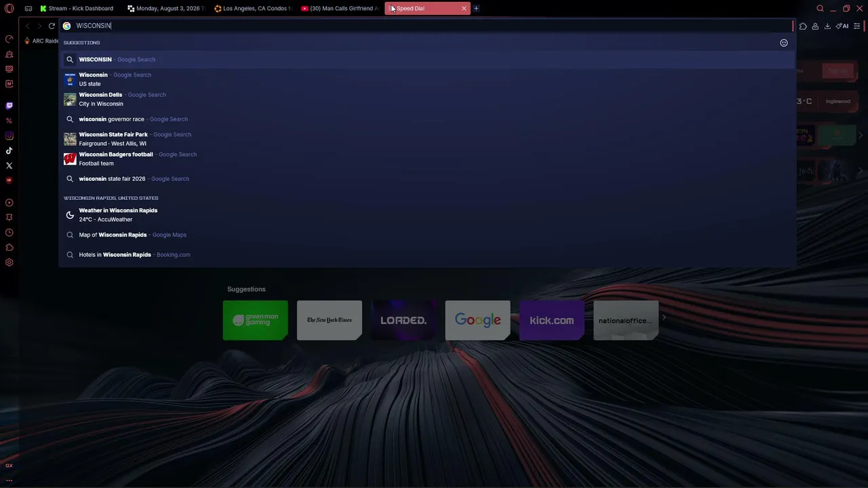This screenshot has width=868, height=488.
Task: Click the GX corner icon at sidebar bottom
Action: (x=9, y=466)
